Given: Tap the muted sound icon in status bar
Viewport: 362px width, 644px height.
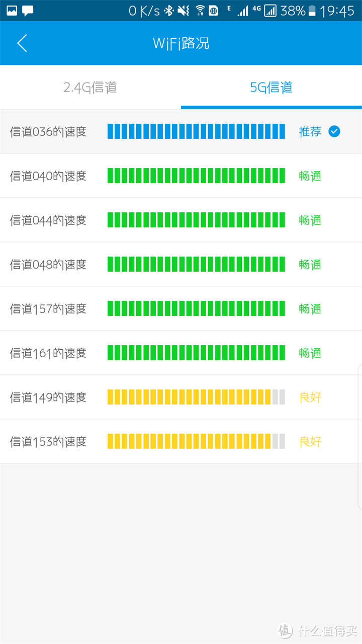Looking at the screenshot, I should (x=184, y=11).
